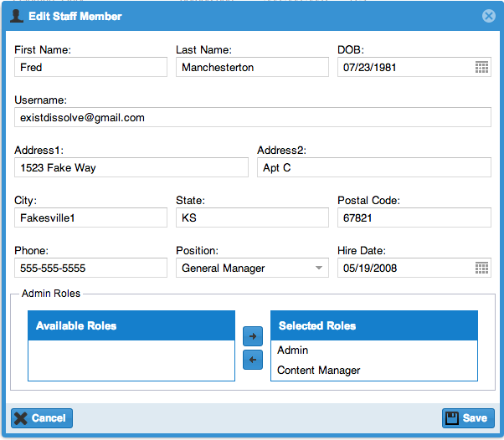
Task: Click the staff member icon in title bar
Action: 16,16
